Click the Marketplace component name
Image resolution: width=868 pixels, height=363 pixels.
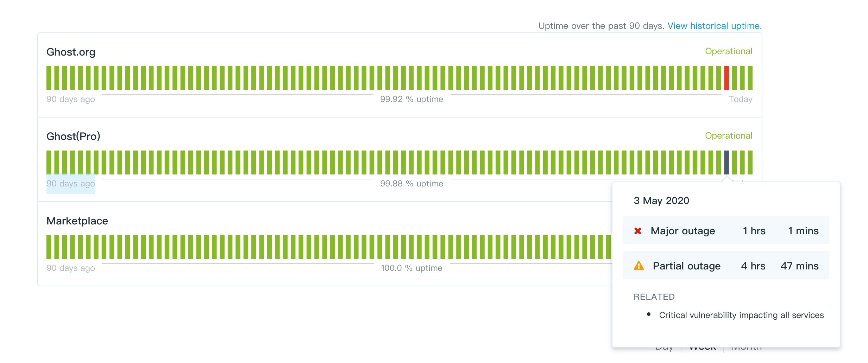coord(77,221)
